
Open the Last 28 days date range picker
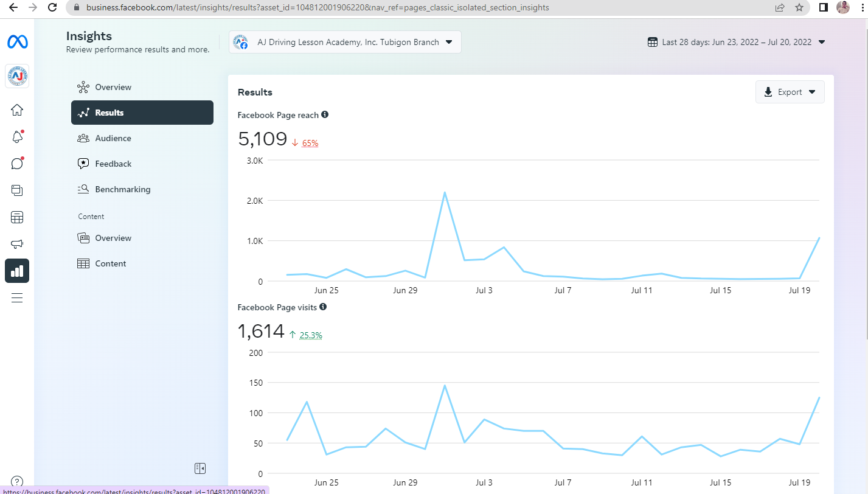736,42
